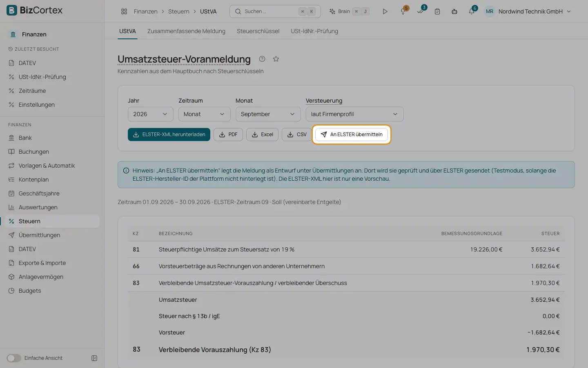Expand the Nordwind Technik GmbH company menu

click(x=535, y=11)
